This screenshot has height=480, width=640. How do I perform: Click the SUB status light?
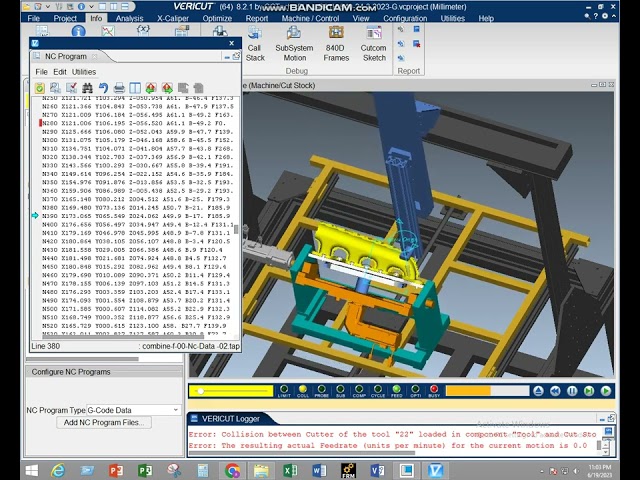tap(340, 391)
